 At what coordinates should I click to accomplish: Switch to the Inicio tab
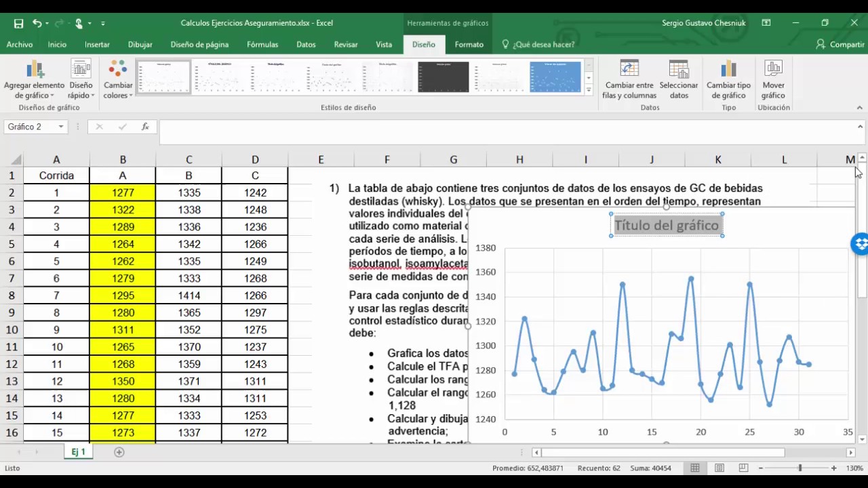[x=57, y=44]
